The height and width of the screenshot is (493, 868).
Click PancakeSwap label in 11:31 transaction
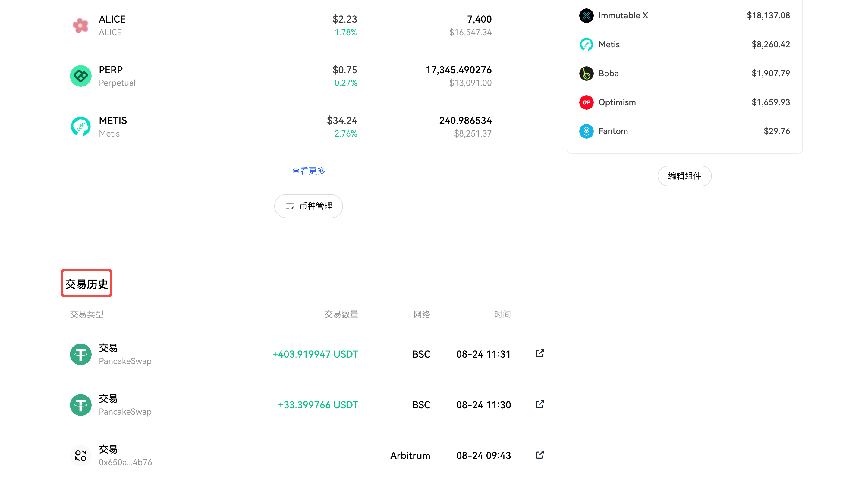coord(125,361)
